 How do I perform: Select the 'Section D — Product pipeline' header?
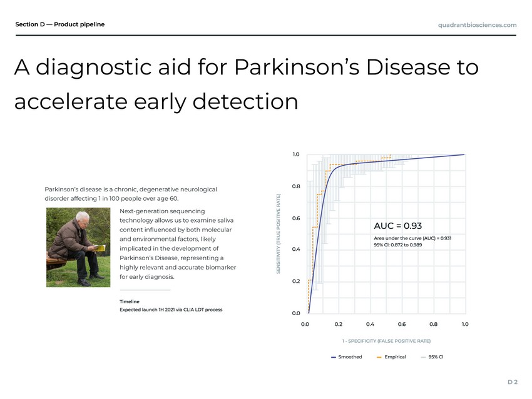[60, 24]
